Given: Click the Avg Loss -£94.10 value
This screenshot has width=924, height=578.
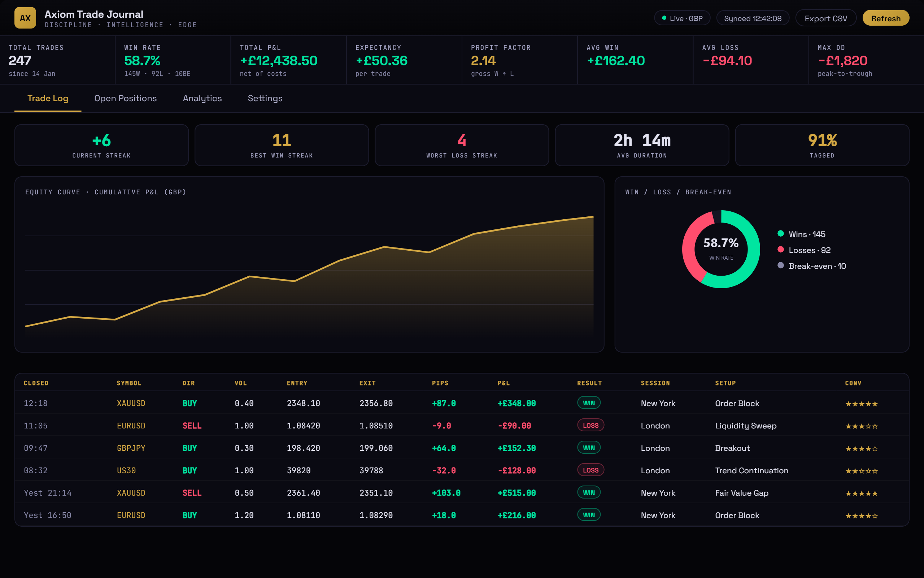Looking at the screenshot, I should pyautogui.click(x=727, y=60).
